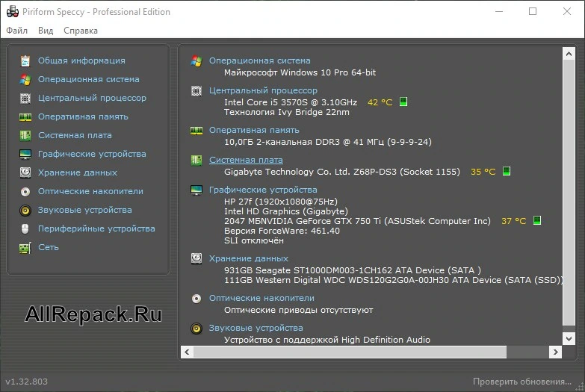585x392 pixels.
Task: Open Звуковые устройства heading link in summary
Action: click(x=256, y=328)
